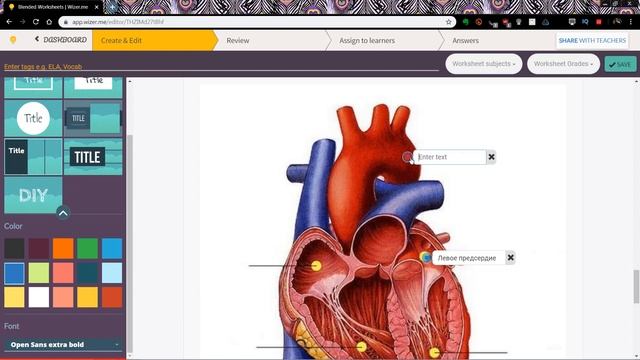Go to the Answers step
The height and width of the screenshot is (360, 640).
coord(465,40)
